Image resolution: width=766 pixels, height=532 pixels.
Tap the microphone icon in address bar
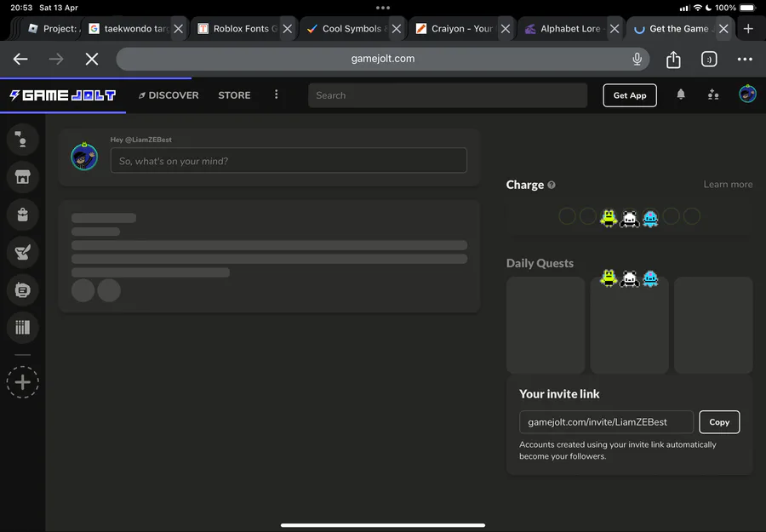click(637, 59)
